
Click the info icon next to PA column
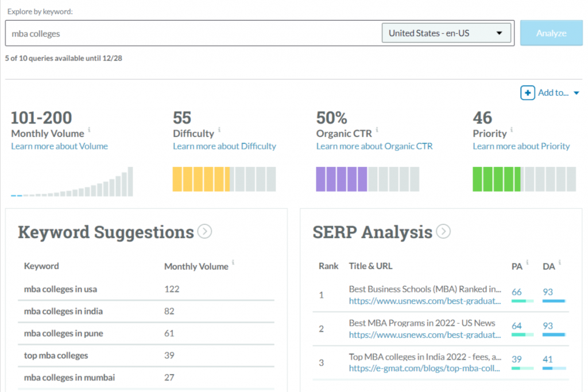click(527, 263)
